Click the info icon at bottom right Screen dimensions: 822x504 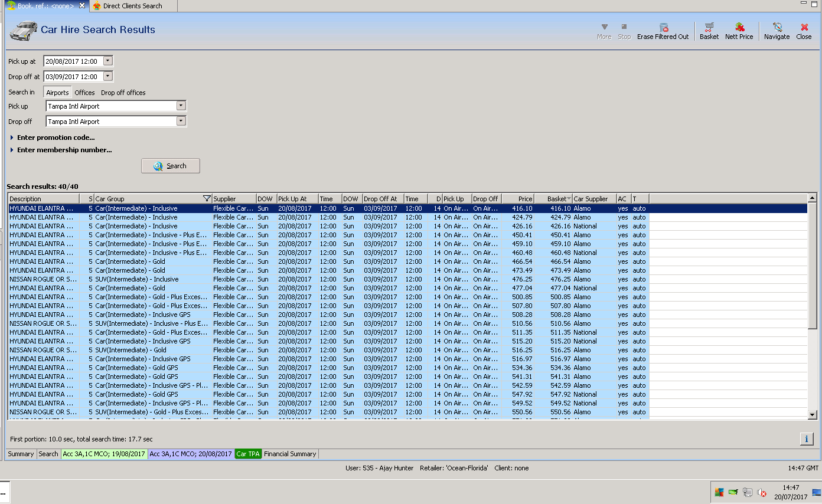tap(806, 438)
